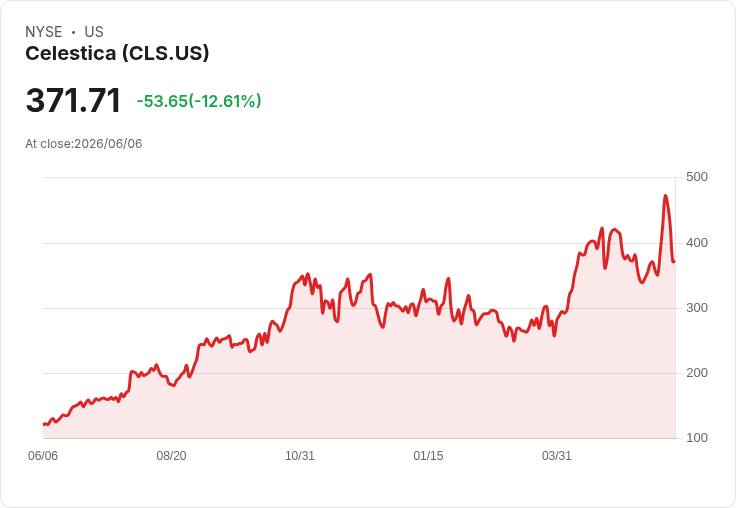Click the 100 price axis label
Screen dimensions: 736x508
pyautogui.click(x=697, y=438)
